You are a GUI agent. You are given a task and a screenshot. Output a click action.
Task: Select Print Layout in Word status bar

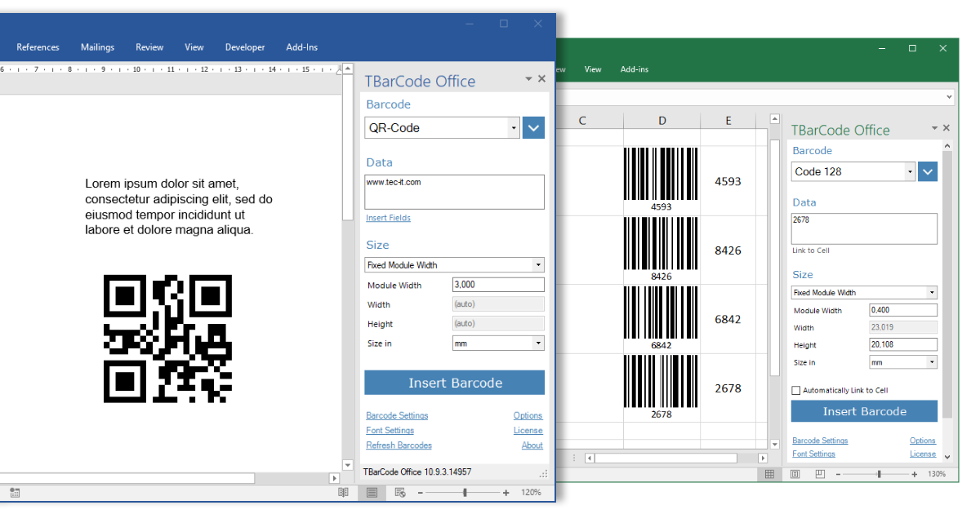[x=372, y=493]
